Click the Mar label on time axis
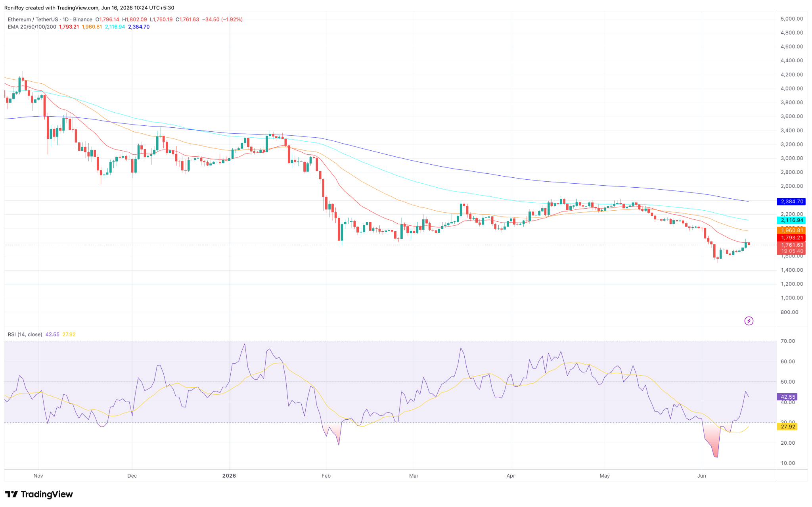 pos(414,476)
